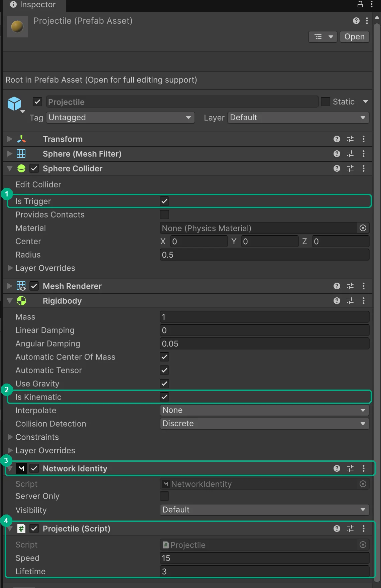Image resolution: width=381 pixels, height=588 pixels.
Task: Open Transform presets icon
Action: click(x=350, y=139)
